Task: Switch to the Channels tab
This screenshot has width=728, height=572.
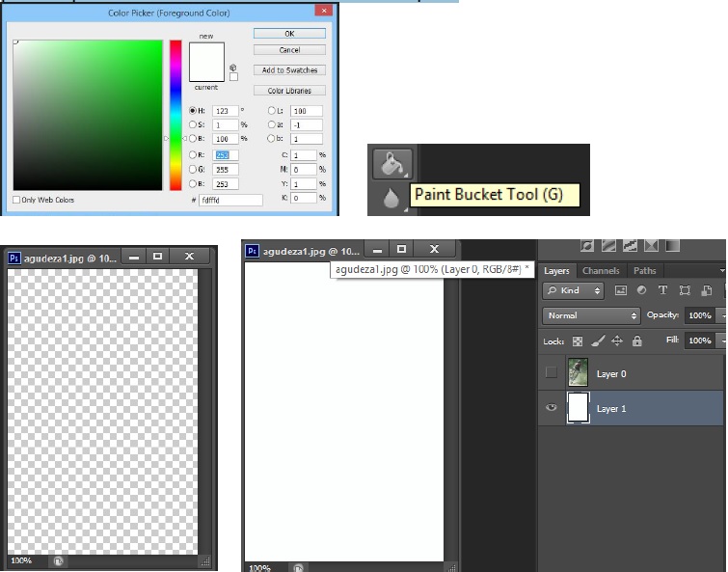Action: [601, 271]
